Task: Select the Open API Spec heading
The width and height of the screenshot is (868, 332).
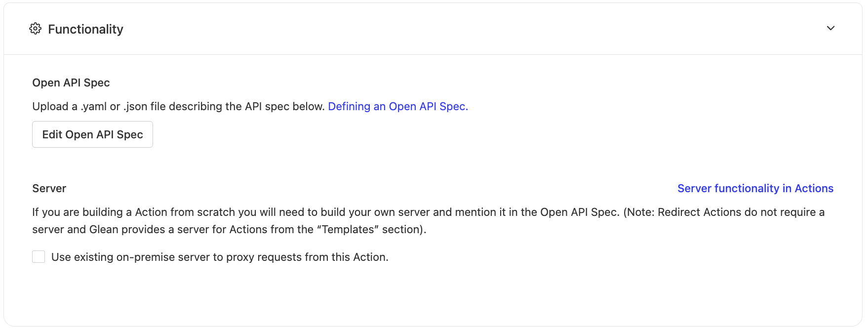Action: point(71,83)
